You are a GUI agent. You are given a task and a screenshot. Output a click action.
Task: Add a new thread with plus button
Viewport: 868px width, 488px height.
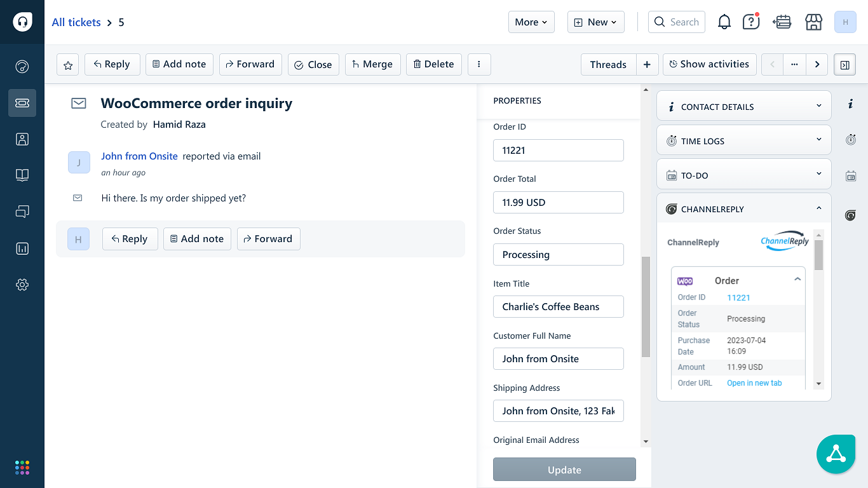click(x=647, y=64)
